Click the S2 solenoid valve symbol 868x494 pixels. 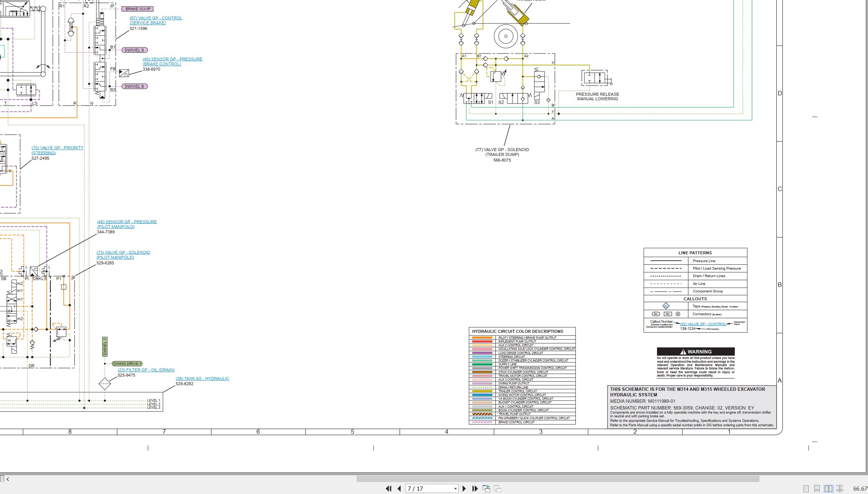tap(515, 98)
